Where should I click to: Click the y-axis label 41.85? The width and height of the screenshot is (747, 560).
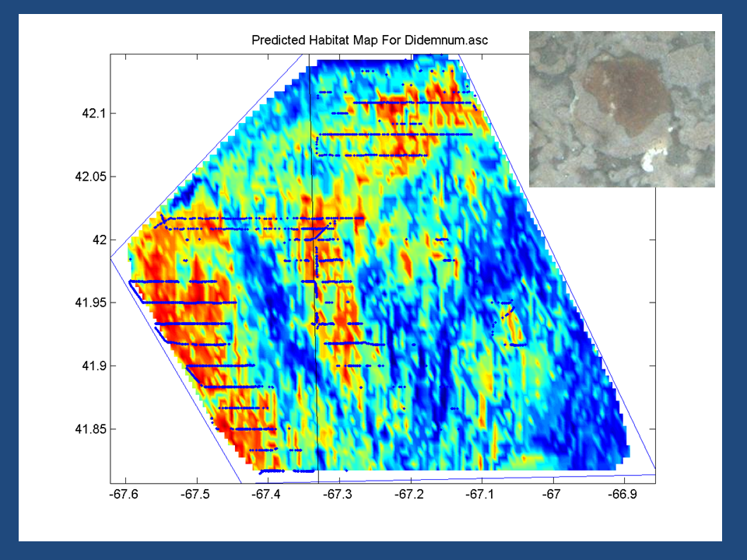pos(90,429)
